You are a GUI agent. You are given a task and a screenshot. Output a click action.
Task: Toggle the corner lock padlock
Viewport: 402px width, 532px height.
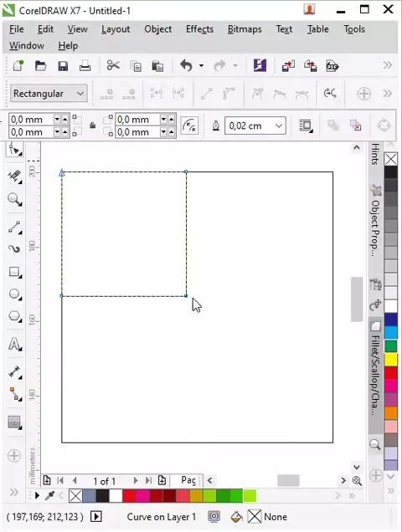(92, 125)
